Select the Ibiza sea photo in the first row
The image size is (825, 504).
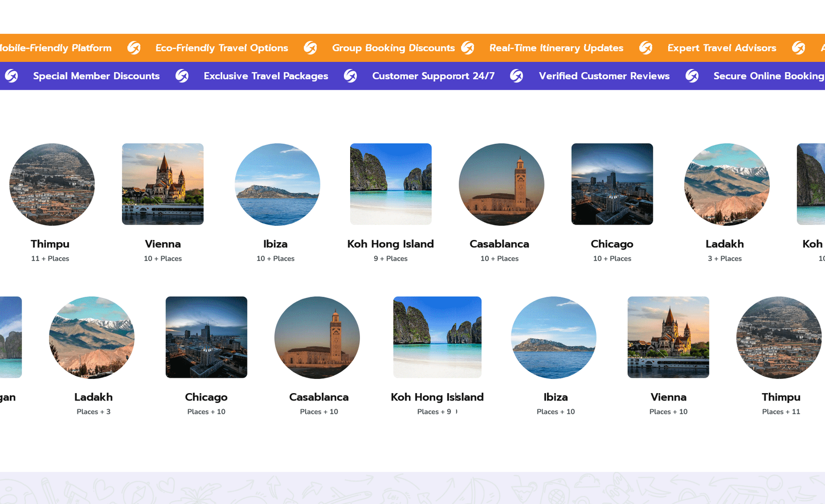(277, 184)
